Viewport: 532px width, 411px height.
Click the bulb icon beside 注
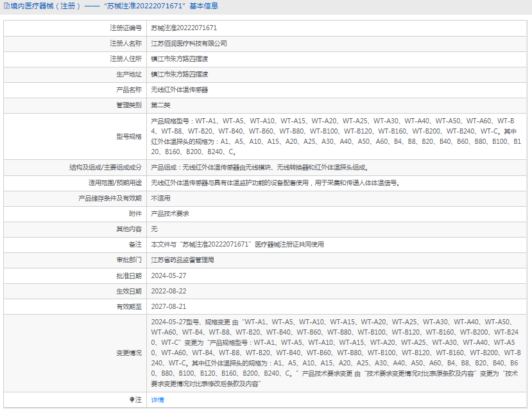[x=132, y=399]
